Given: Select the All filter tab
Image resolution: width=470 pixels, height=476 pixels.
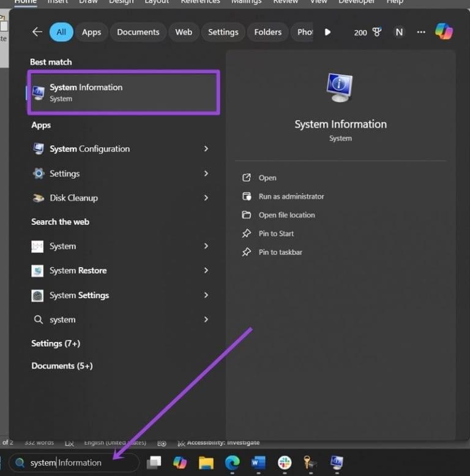Looking at the screenshot, I should 61,32.
